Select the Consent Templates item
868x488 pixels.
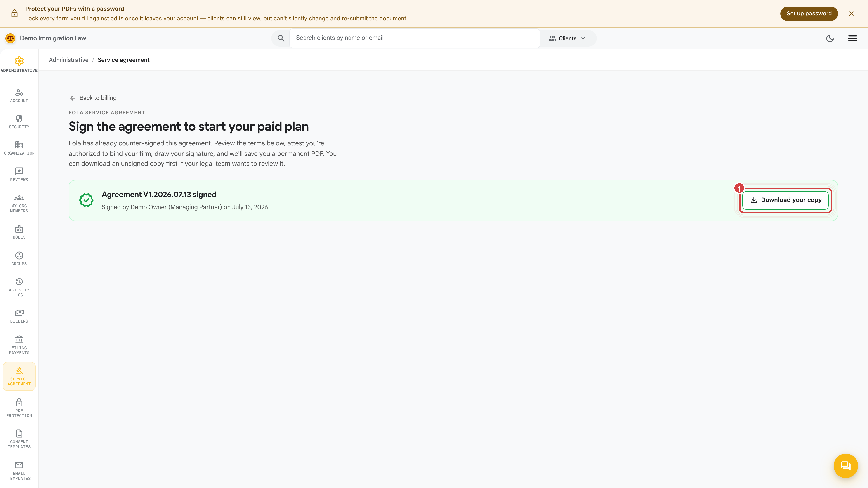pos(19,439)
